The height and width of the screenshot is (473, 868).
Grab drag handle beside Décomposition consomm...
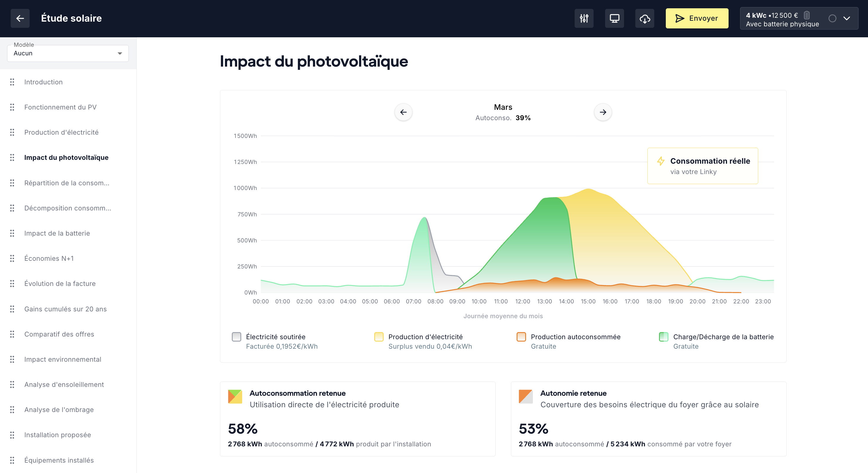12,208
